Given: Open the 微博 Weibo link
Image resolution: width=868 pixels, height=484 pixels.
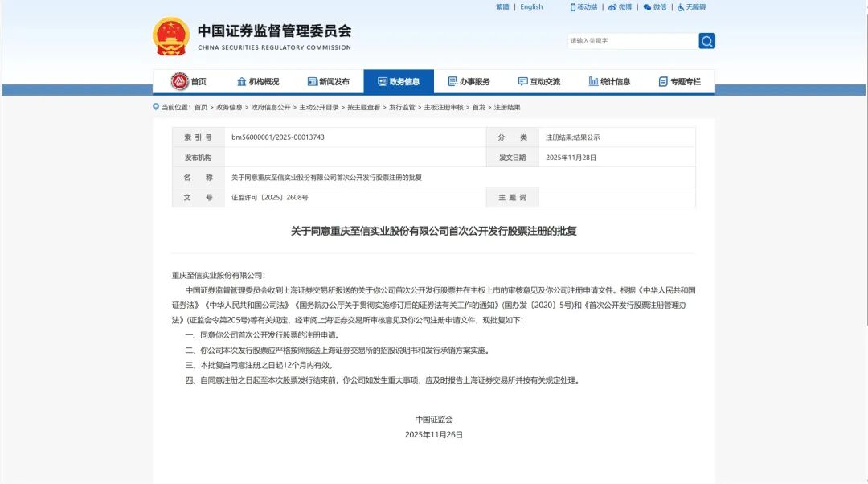Looking at the screenshot, I should (620, 7).
